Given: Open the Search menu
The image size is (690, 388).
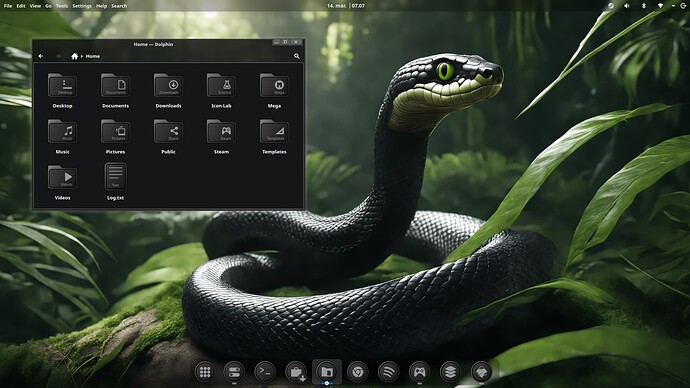Looking at the screenshot, I should click(x=119, y=6).
